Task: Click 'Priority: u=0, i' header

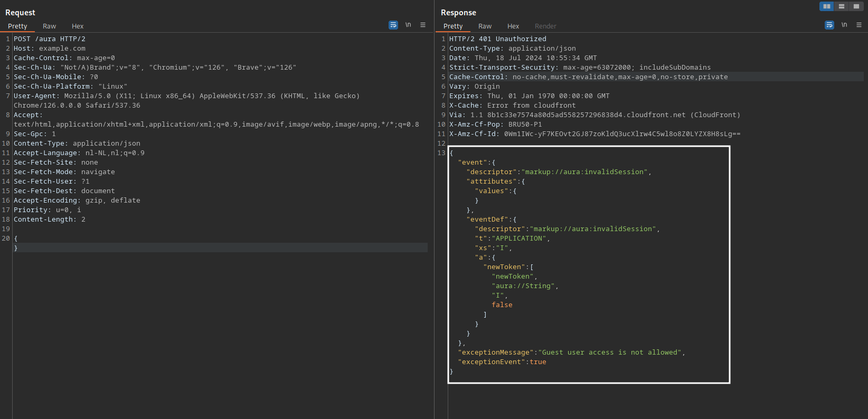Action: (x=48, y=210)
